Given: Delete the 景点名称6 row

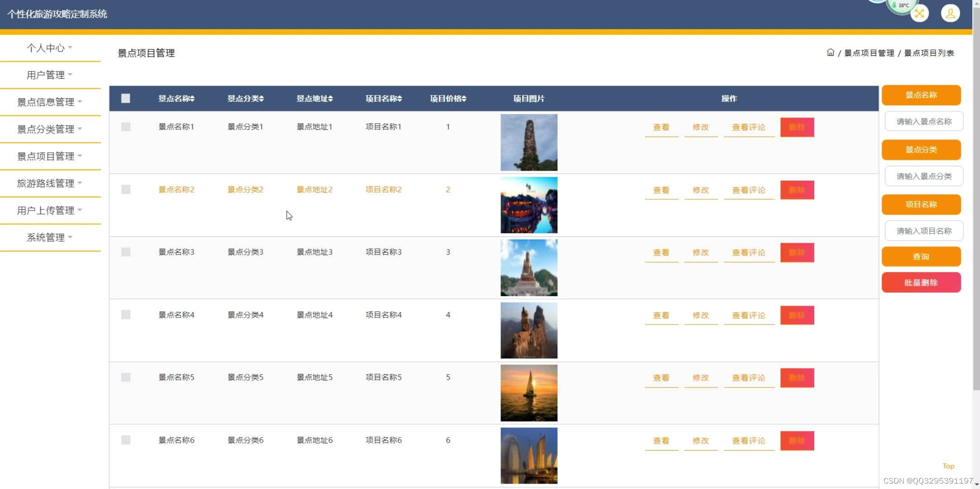Looking at the screenshot, I should coord(797,441).
